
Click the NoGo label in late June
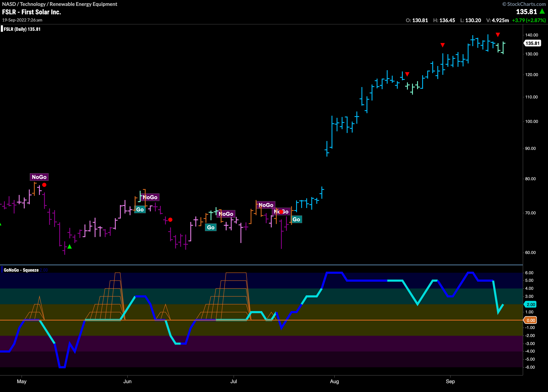(x=226, y=214)
